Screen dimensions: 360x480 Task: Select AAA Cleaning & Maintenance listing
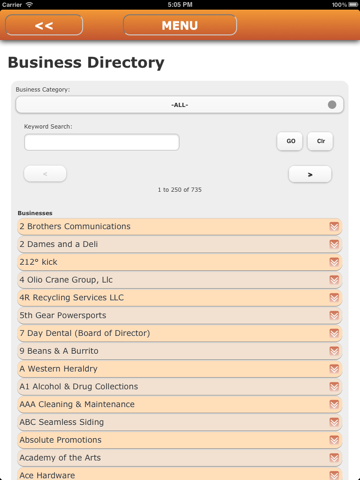click(179, 404)
